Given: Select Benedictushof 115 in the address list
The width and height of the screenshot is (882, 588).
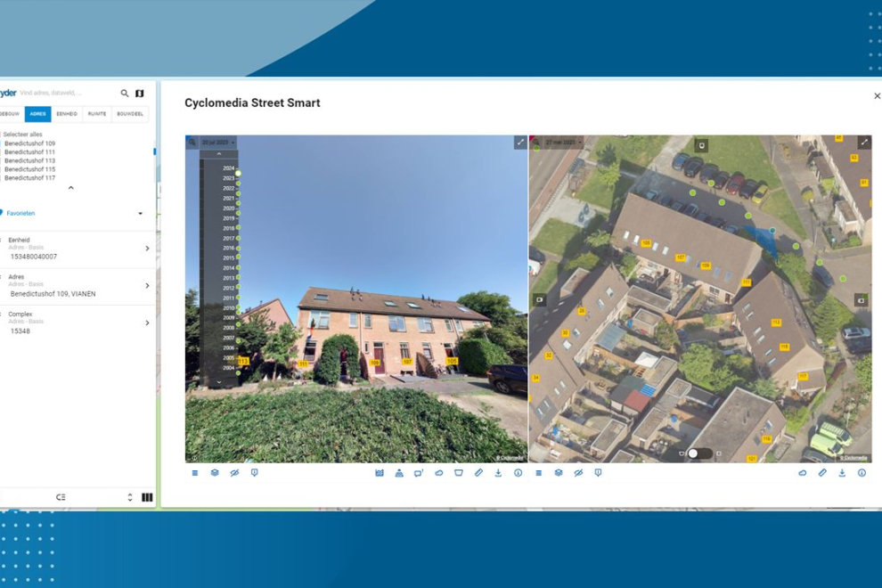Looking at the screenshot, I should point(29,169).
